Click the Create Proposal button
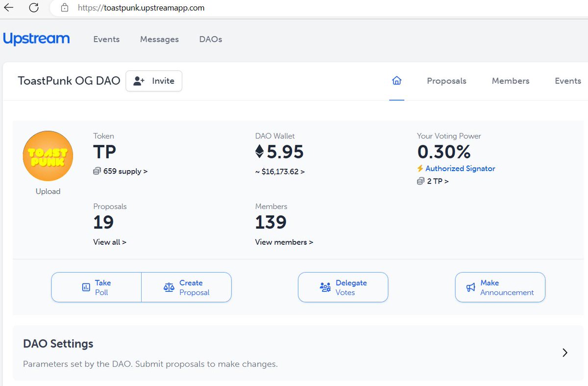Image resolution: width=588 pixels, height=386 pixels. [187, 287]
